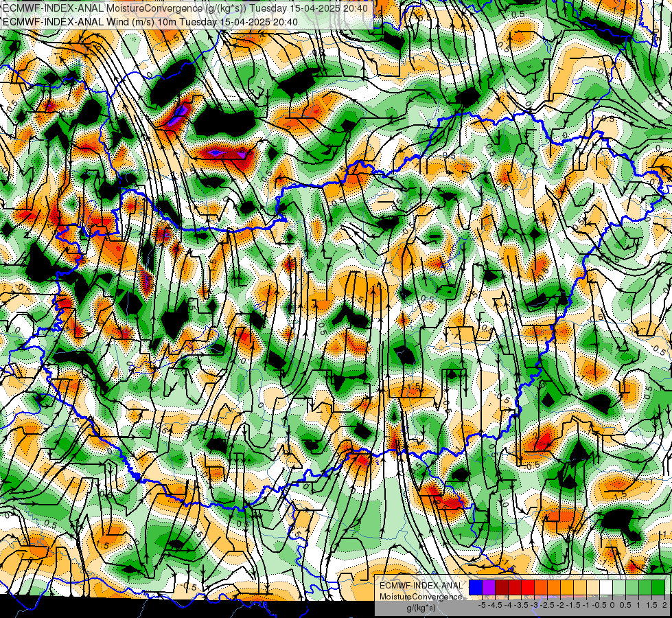Click the legend's MoistureConvergence label
This screenshot has height=618, width=672.
(421, 597)
